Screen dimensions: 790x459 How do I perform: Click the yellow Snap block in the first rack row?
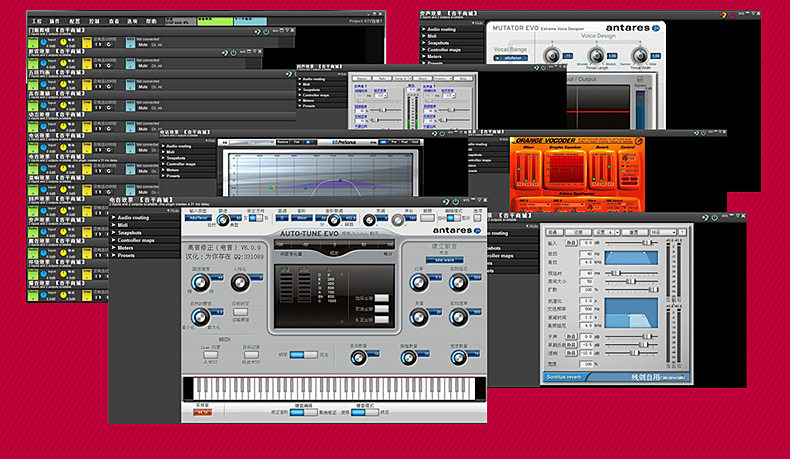(87, 42)
